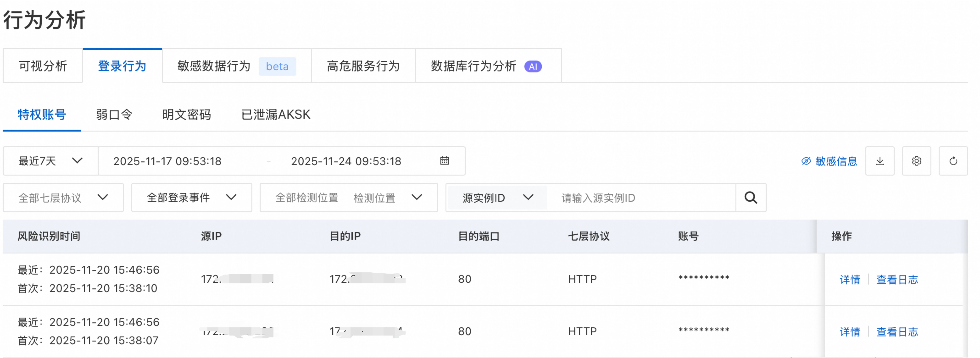The width and height of the screenshot is (980, 358).
Task: Focus the 请输入源实例ID input field
Action: click(x=643, y=198)
